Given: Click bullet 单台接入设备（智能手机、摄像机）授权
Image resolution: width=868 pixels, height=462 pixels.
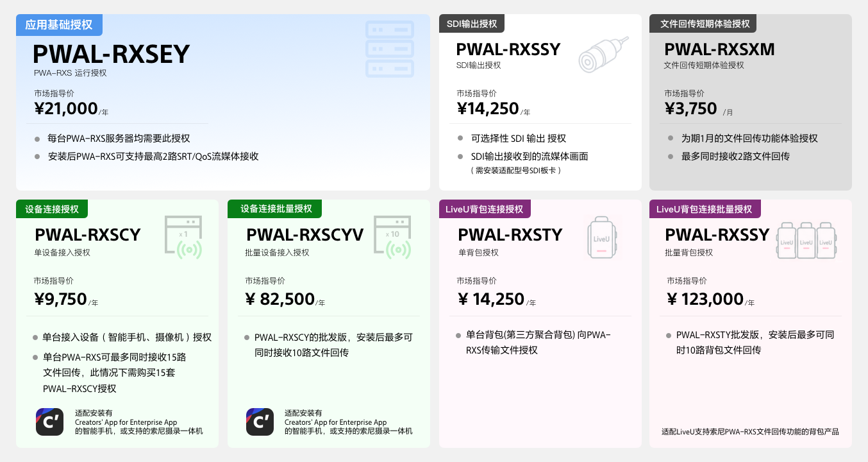Looking at the screenshot, I should click(x=127, y=338).
